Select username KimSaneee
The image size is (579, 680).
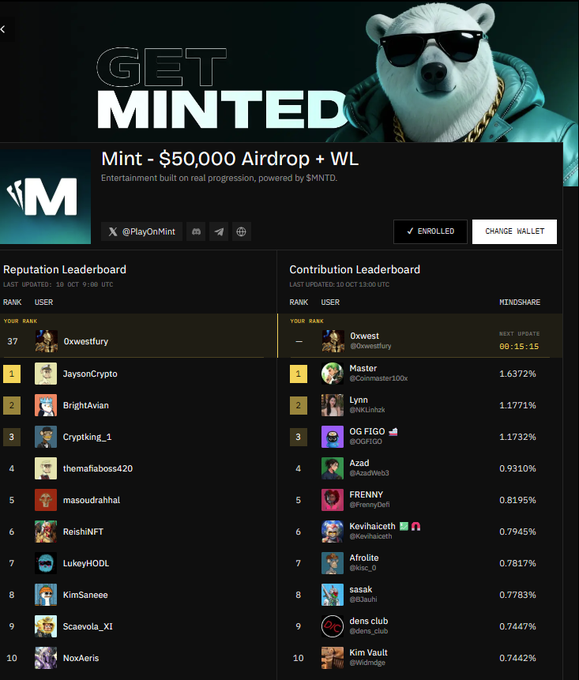click(x=85, y=595)
